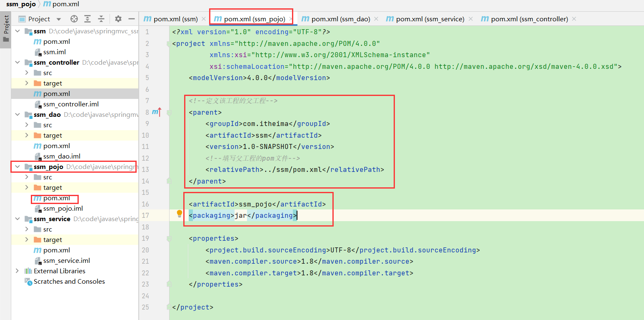Expand src folder under ssm_controller
The height and width of the screenshot is (320, 644).
27,73
